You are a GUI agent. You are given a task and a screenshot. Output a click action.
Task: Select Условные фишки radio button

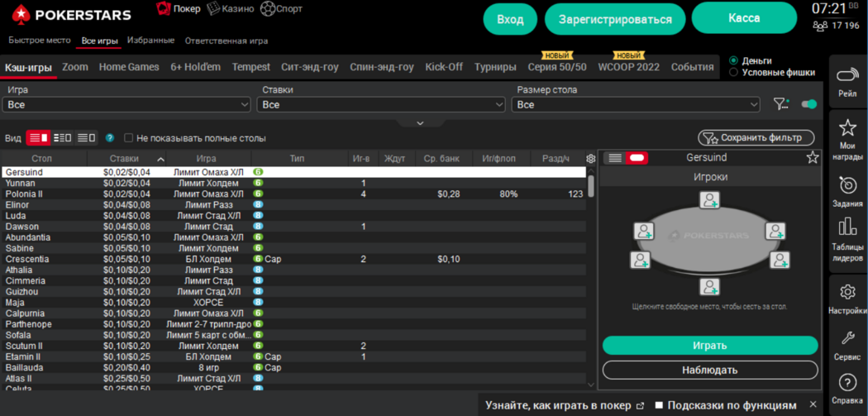coord(734,73)
